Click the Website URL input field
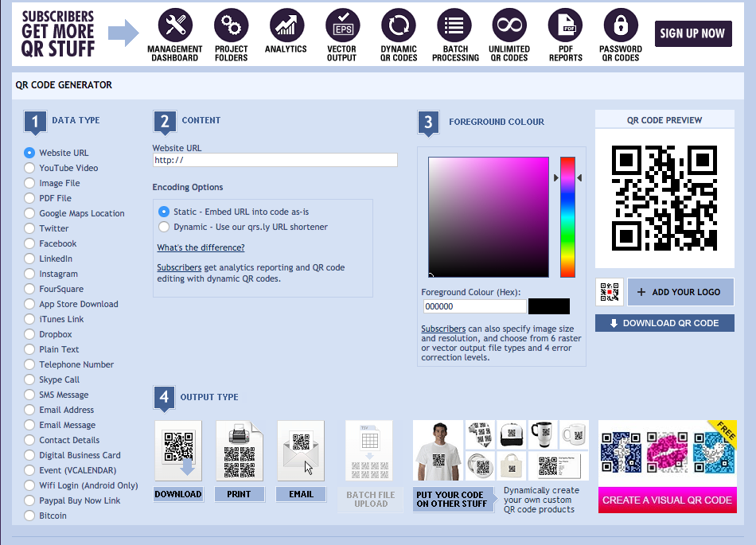Viewport: 756px width, 545px height. [275, 160]
